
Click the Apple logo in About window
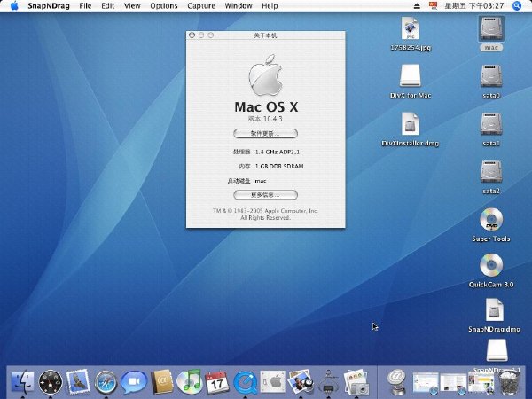266,75
